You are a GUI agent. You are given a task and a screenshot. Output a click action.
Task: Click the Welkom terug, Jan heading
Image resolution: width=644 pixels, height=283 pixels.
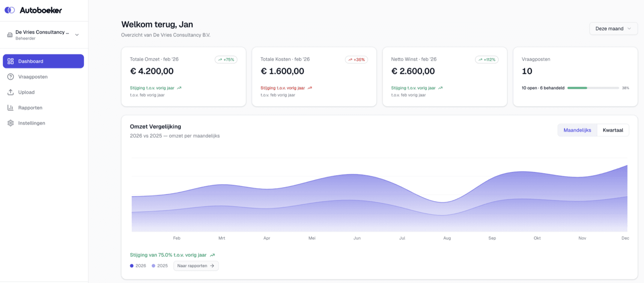[157, 25]
